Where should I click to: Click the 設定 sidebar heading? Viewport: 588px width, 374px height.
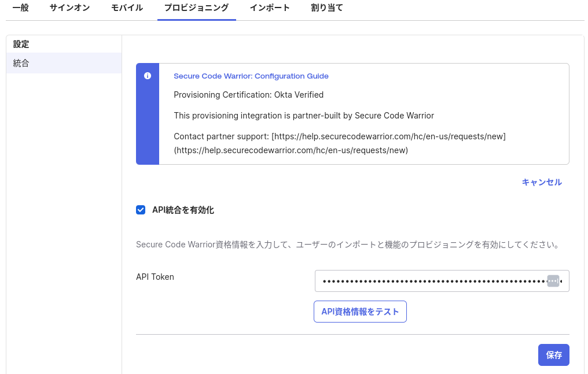tap(21, 44)
